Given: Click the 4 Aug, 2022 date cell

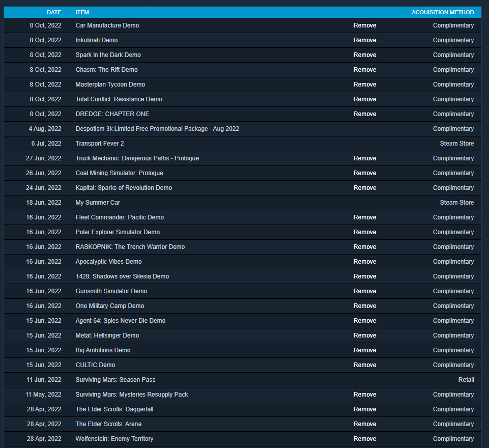Looking at the screenshot, I should tap(45, 128).
